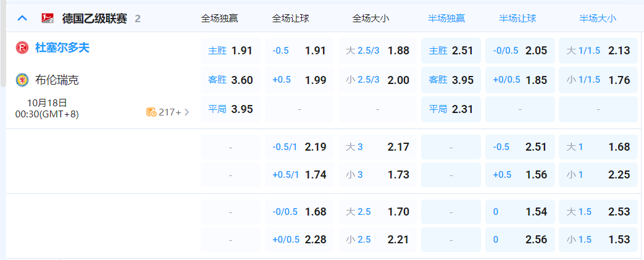Image resolution: width=644 pixels, height=260 pixels.
Task: Click the German 2. Bundesliga league logo
Action: coord(46,18)
